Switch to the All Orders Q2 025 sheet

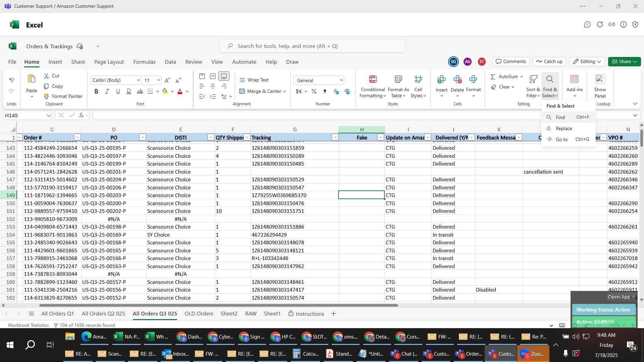[103, 314]
